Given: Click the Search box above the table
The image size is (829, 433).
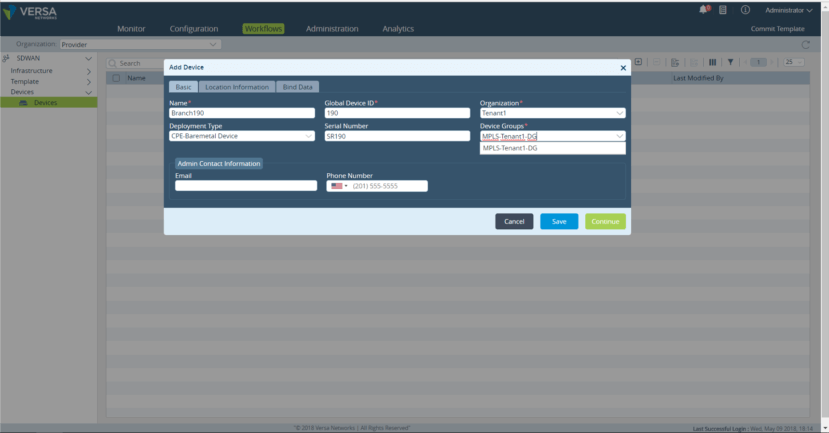Looking at the screenshot, I should coord(135,63).
